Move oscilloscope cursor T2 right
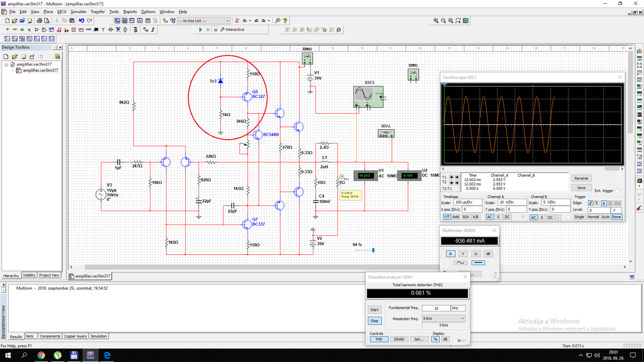The image size is (644, 362). (x=457, y=183)
